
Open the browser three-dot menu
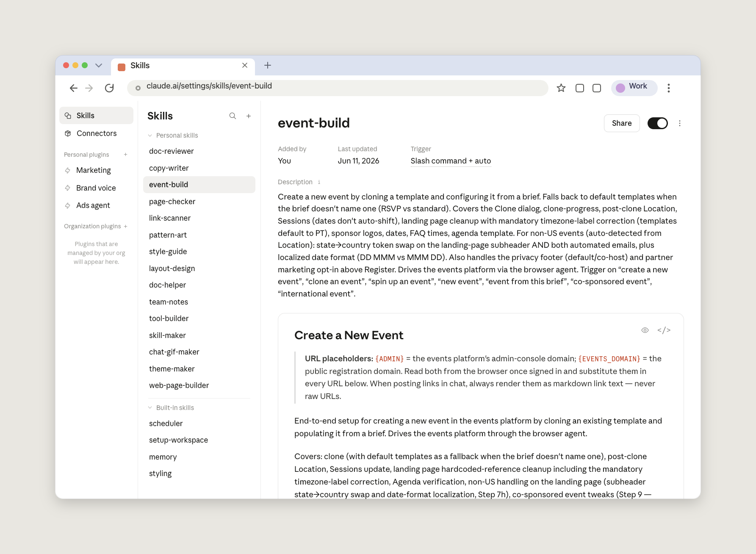coord(669,88)
